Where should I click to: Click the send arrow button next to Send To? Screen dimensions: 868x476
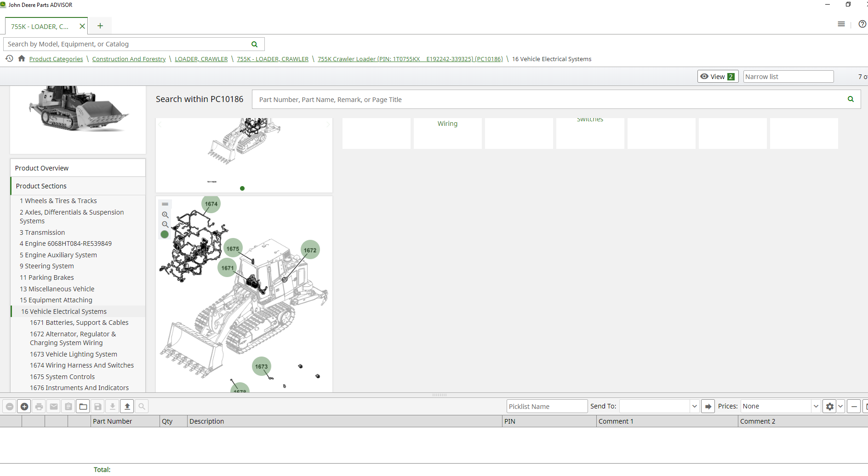pyautogui.click(x=708, y=407)
